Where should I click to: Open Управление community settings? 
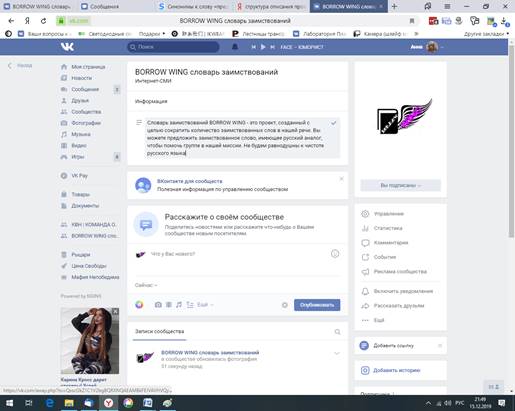tap(388, 214)
